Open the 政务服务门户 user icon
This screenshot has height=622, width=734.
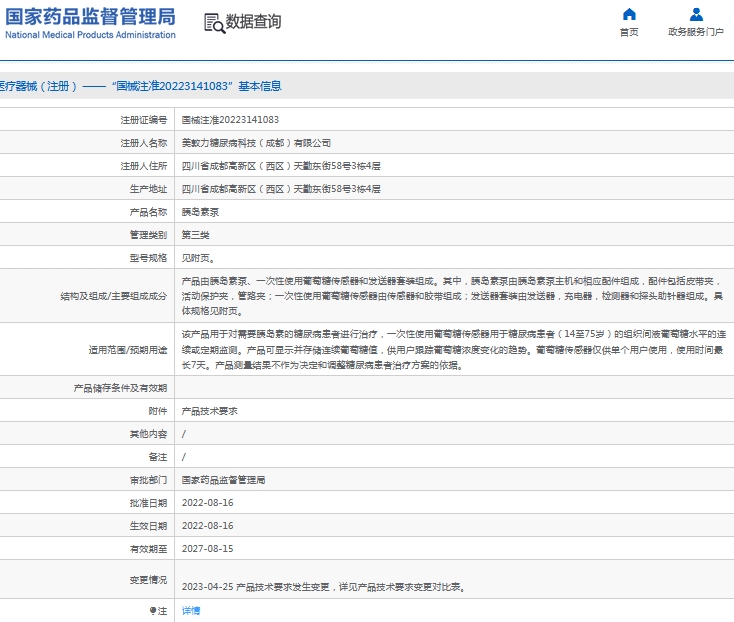pyautogui.click(x=696, y=15)
